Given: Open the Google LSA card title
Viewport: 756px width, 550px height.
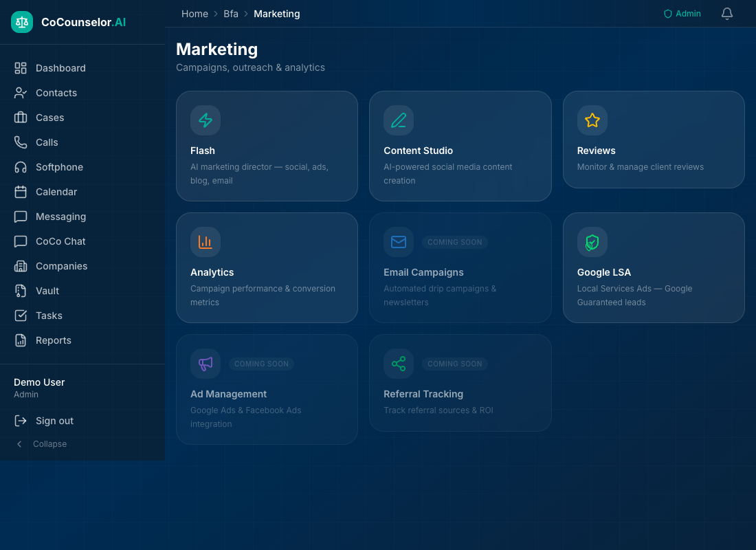Looking at the screenshot, I should point(603,272).
